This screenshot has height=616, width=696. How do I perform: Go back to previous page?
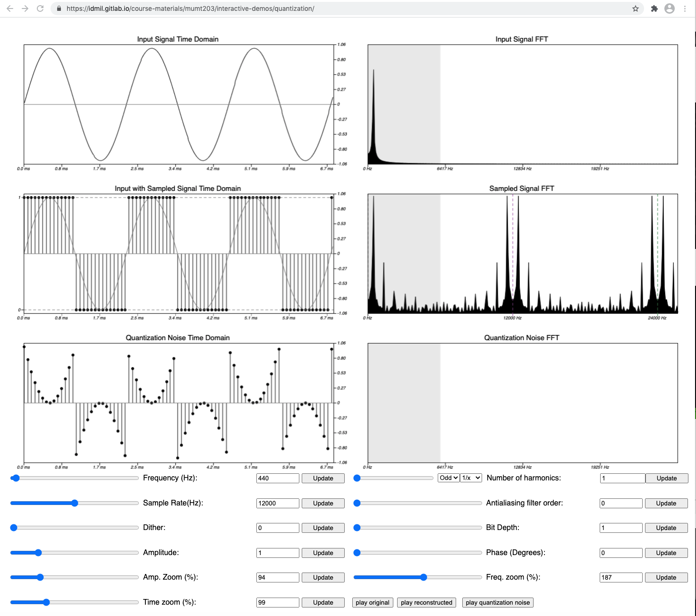pos(10,9)
